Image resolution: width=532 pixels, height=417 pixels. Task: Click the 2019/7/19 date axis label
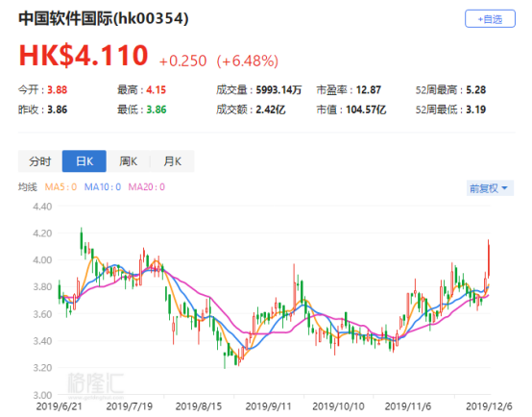130,406
